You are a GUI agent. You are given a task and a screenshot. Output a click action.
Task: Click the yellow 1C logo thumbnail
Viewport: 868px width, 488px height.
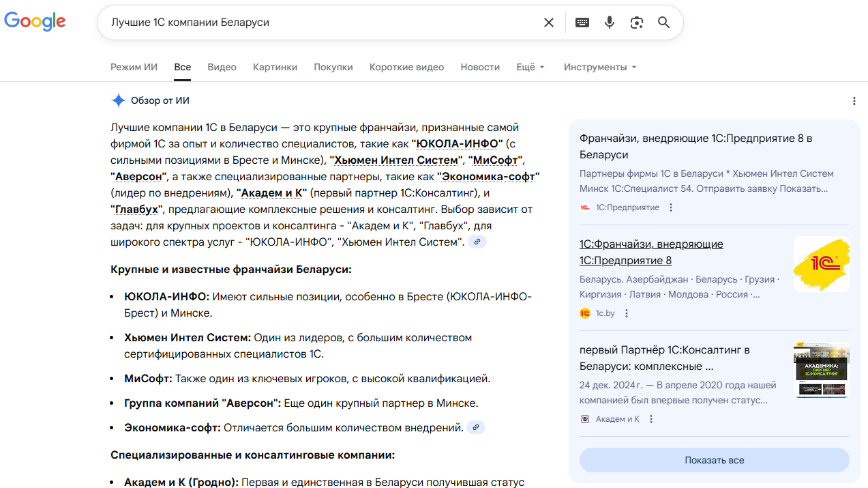pyautogui.click(x=821, y=264)
